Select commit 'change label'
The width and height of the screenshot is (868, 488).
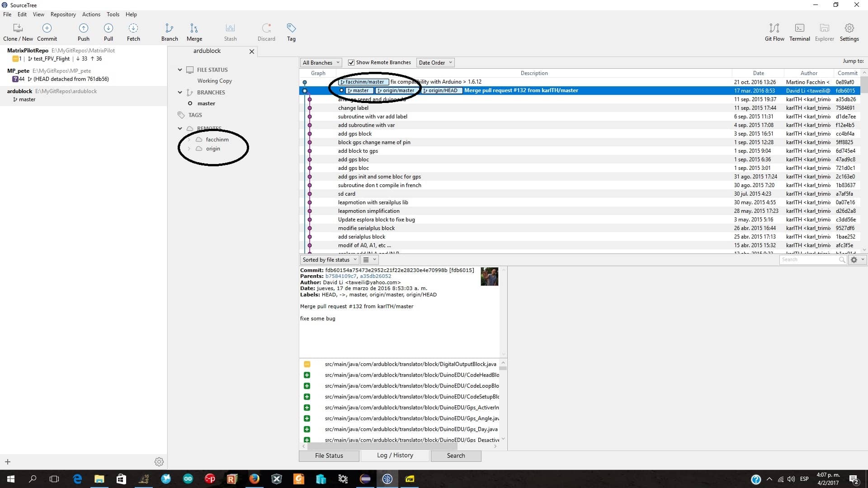click(580, 108)
